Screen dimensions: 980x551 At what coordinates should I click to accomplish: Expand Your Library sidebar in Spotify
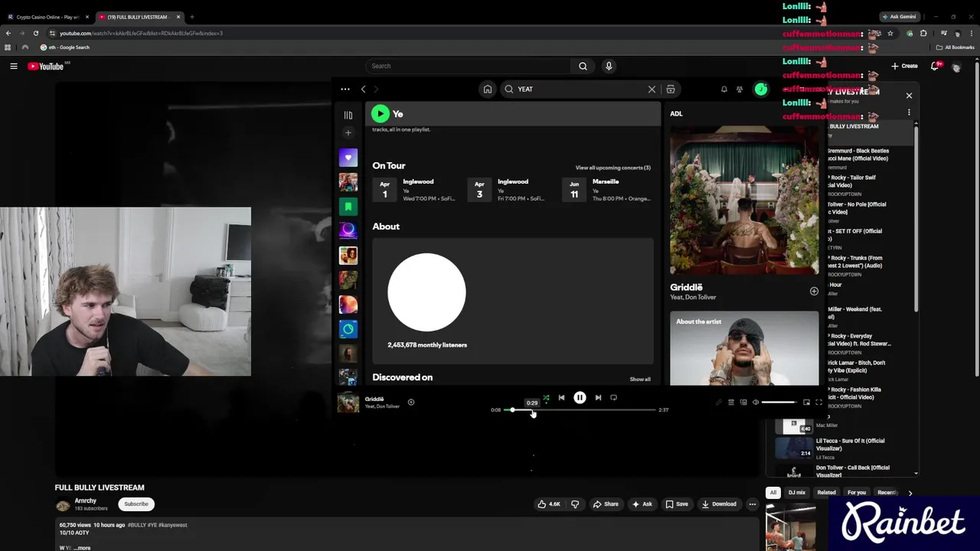(x=348, y=115)
